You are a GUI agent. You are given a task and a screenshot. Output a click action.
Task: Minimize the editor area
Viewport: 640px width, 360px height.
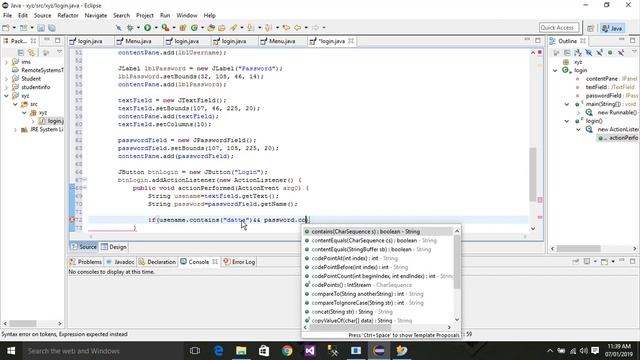[x=527, y=40]
